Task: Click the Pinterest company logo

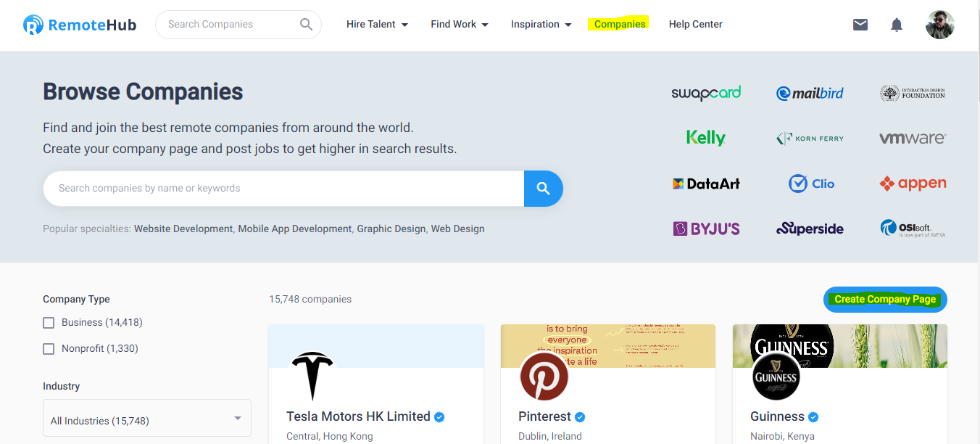Action: (544, 376)
